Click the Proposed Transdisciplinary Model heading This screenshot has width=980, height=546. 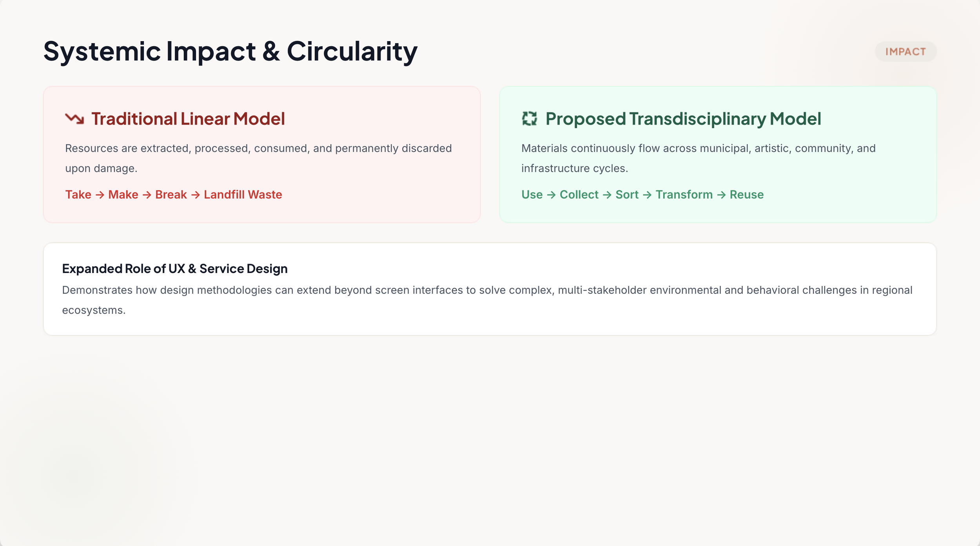(x=683, y=119)
